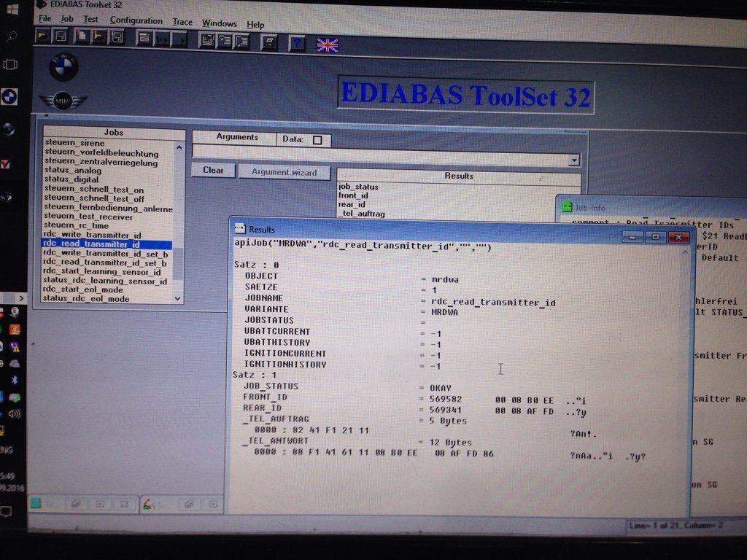Open the Arguments combo box dropdown arrow
Viewport: 747px width, 560px height.
tap(574, 160)
